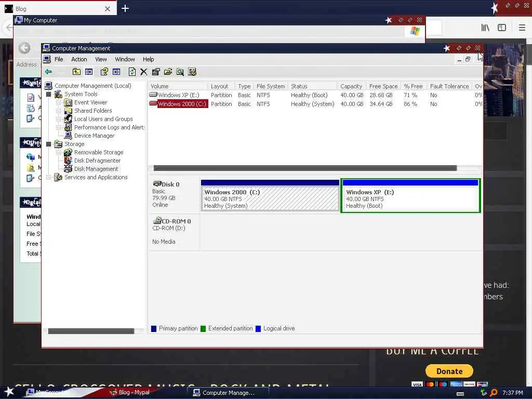Expand the Performance Logs and Alerts node
532x399 pixels.
[x=58, y=127]
